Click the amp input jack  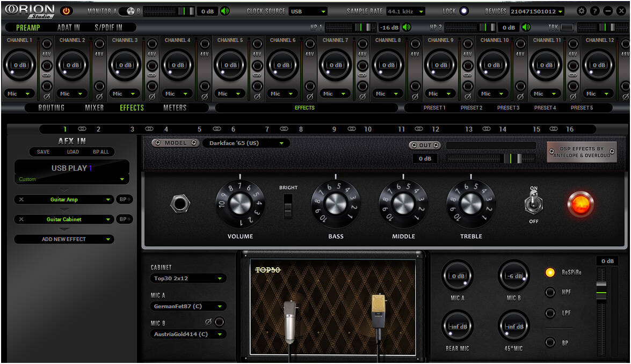pyautogui.click(x=179, y=204)
